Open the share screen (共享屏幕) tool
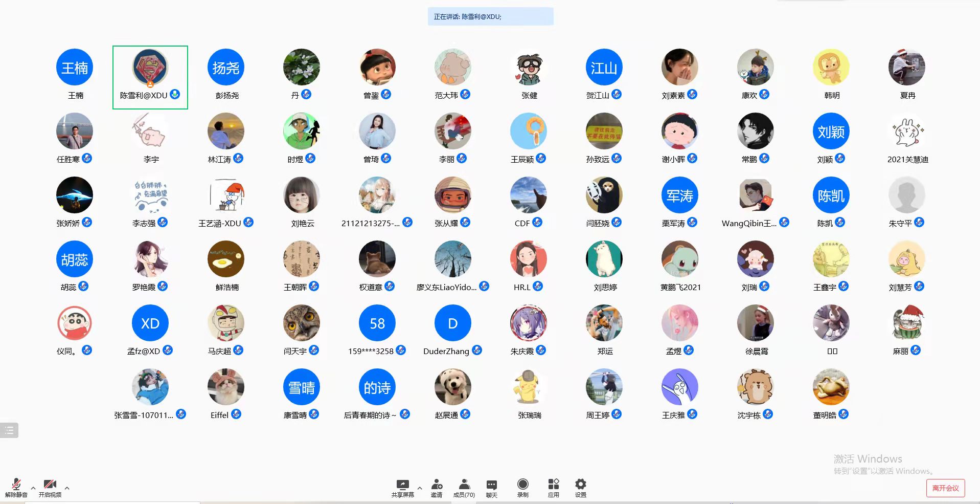The width and height of the screenshot is (980, 504). click(x=402, y=487)
